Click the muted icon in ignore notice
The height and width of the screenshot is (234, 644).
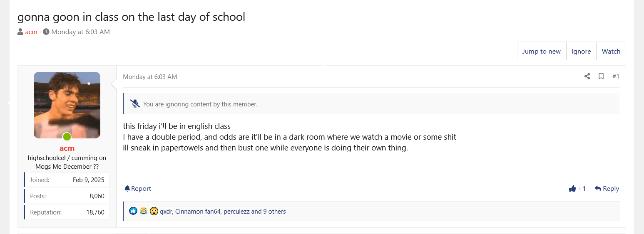click(135, 104)
